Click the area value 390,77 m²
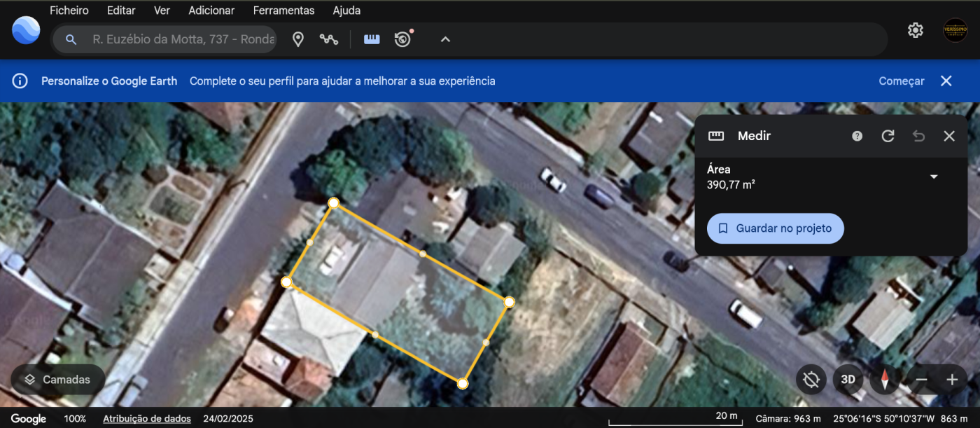 click(731, 186)
